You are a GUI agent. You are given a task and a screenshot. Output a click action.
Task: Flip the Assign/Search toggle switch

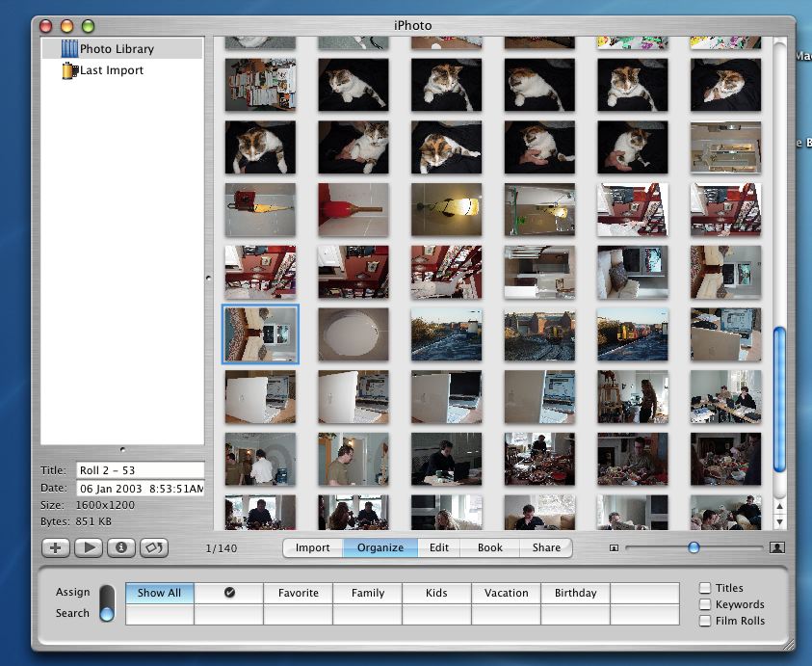107,603
